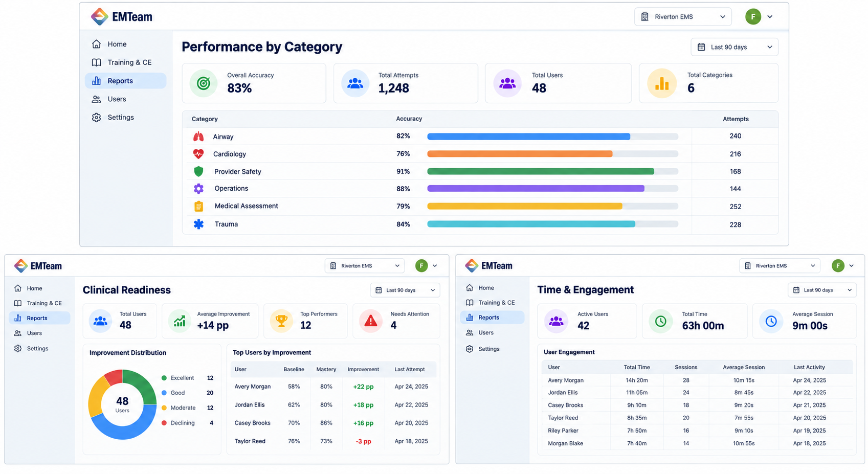Open Last 90 days dropdown in Performance window
Viewport: 868px width, 474px height.
click(735, 47)
